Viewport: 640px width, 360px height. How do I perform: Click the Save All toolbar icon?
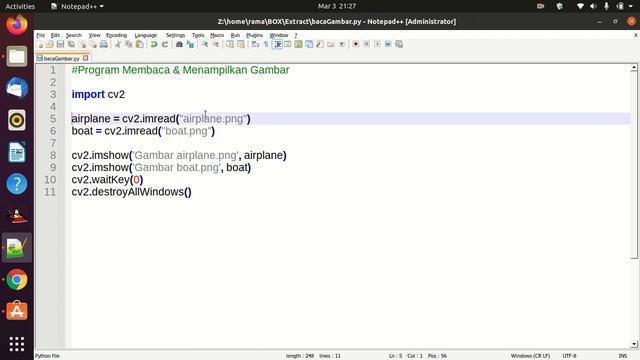pyautogui.click(x=71, y=44)
